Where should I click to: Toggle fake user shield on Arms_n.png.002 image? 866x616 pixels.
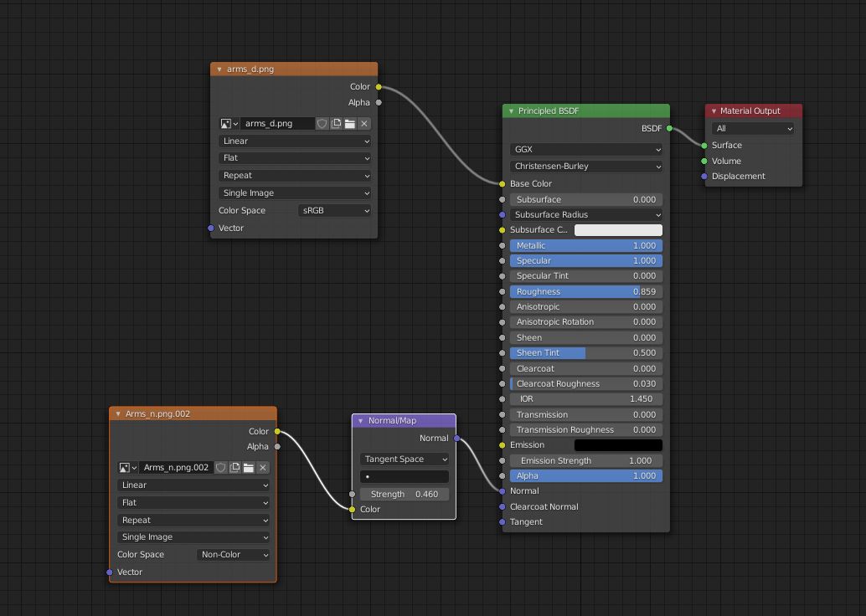coord(221,468)
